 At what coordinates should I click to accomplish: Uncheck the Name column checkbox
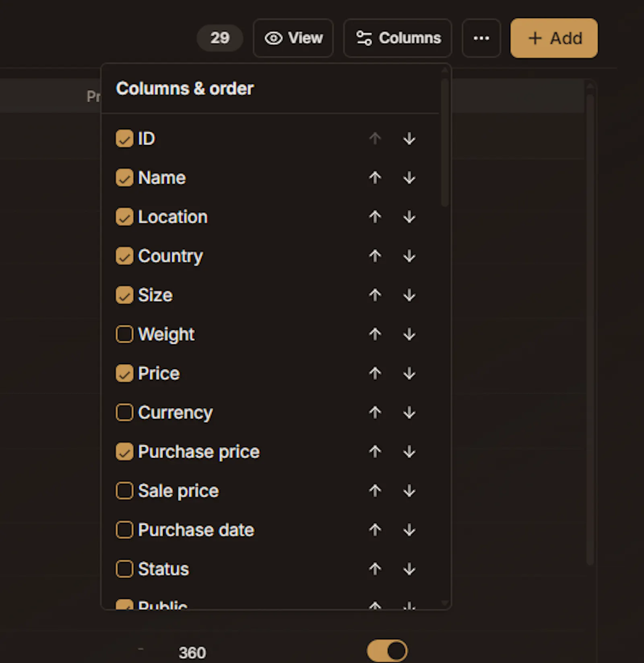click(124, 178)
